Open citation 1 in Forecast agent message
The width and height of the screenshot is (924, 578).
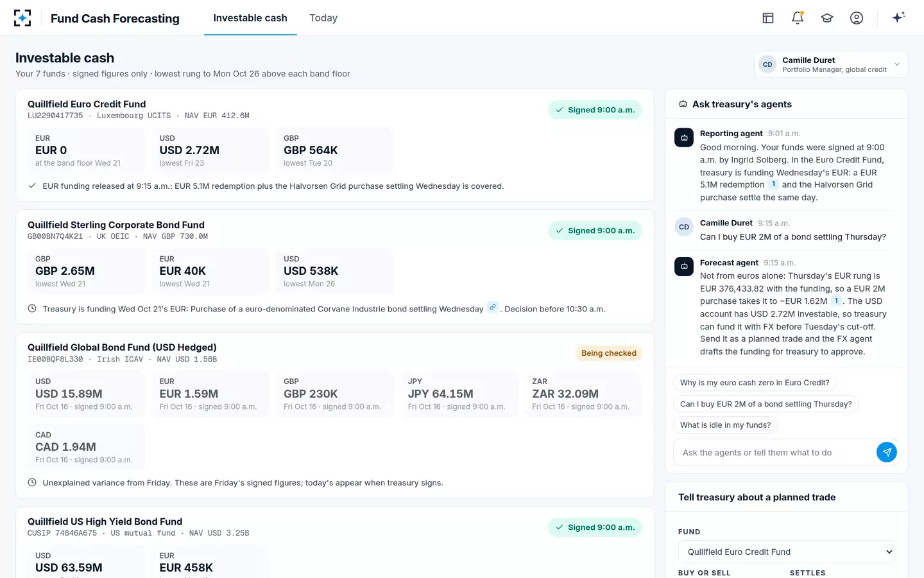[x=836, y=301]
